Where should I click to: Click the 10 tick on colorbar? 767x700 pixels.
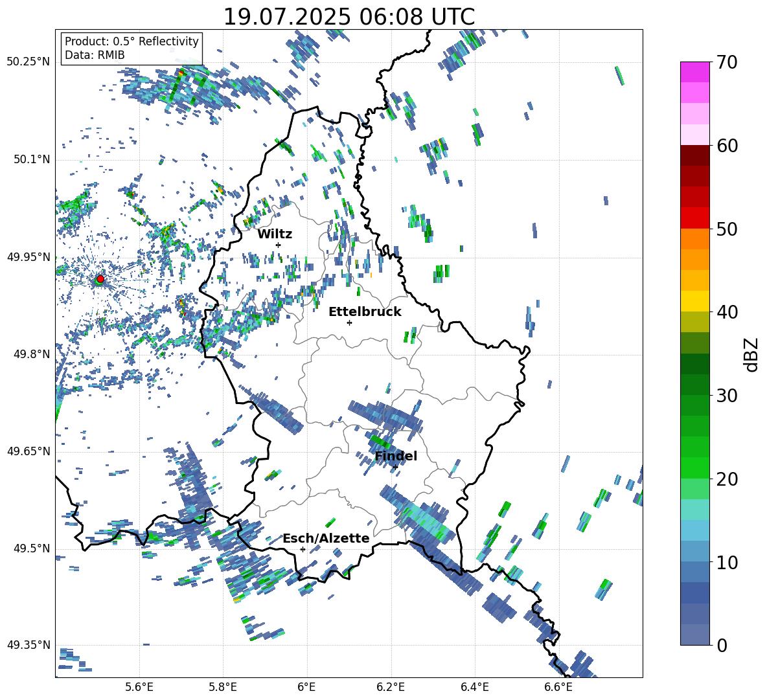click(x=727, y=562)
